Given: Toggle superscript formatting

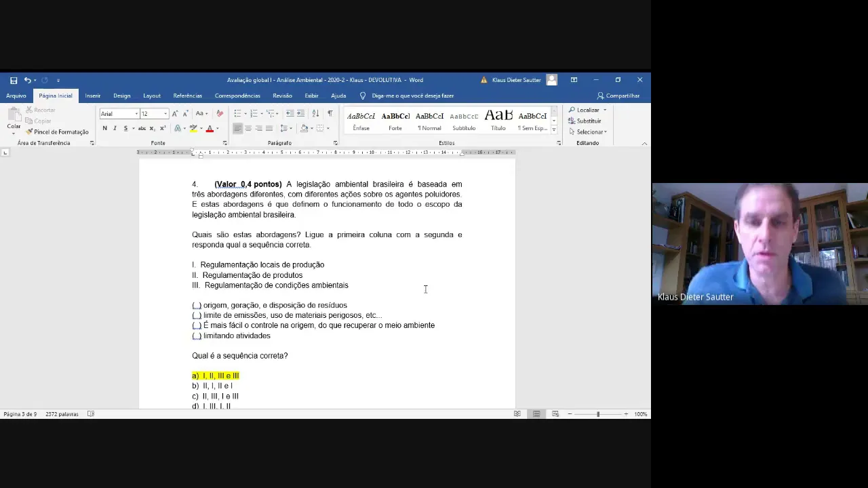Looking at the screenshot, I should coord(161,128).
